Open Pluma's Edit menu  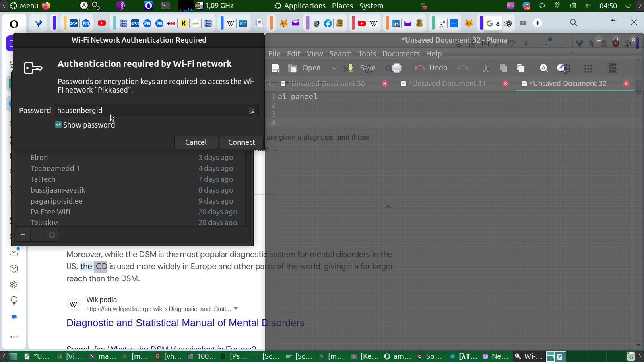coord(293,54)
